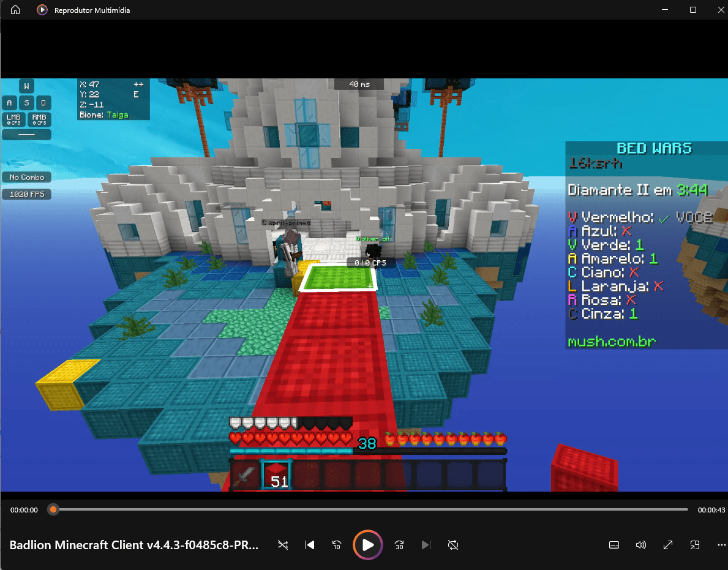Click the 0|0 CPS label in video
728x570 pixels.
370,263
